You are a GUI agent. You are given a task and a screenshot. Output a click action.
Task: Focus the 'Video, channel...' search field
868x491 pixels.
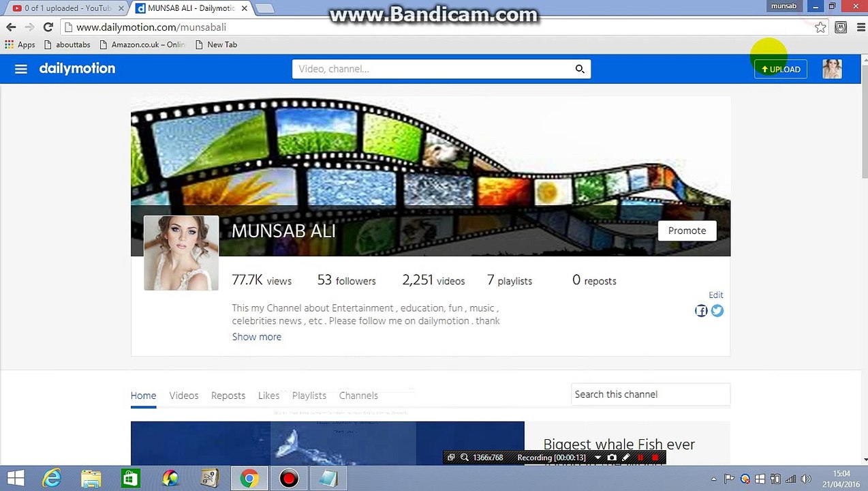point(433,69)
